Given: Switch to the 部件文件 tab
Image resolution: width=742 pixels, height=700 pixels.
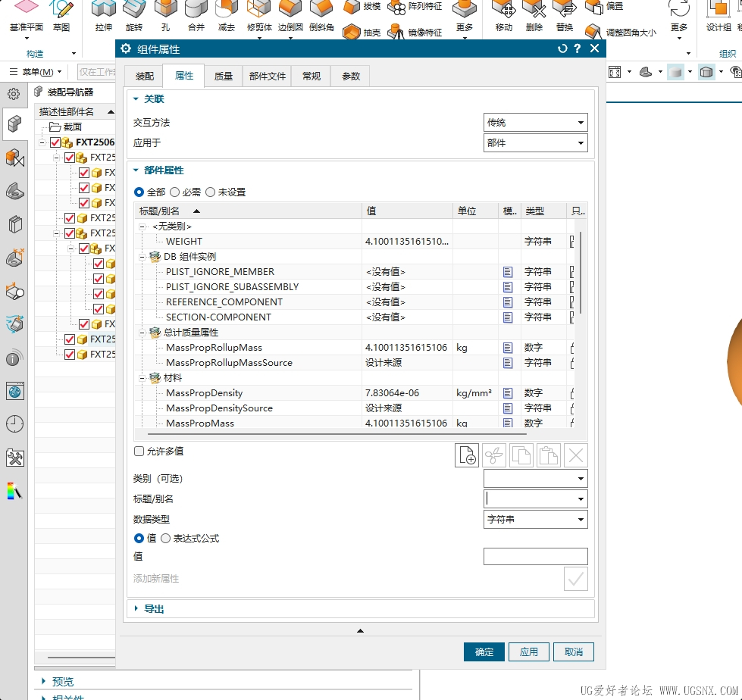Looking at the screenshot, I should [x=268, y=77].
